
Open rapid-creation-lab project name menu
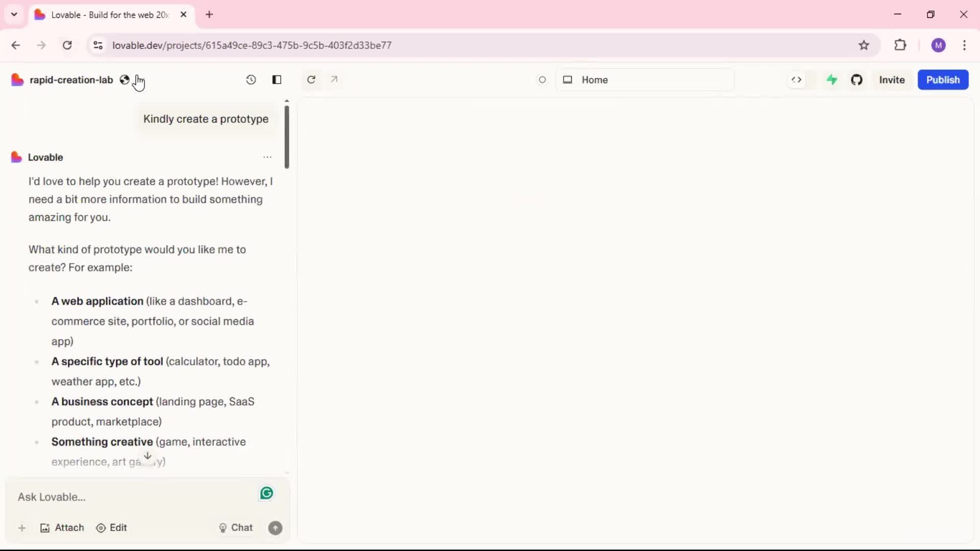71,80
